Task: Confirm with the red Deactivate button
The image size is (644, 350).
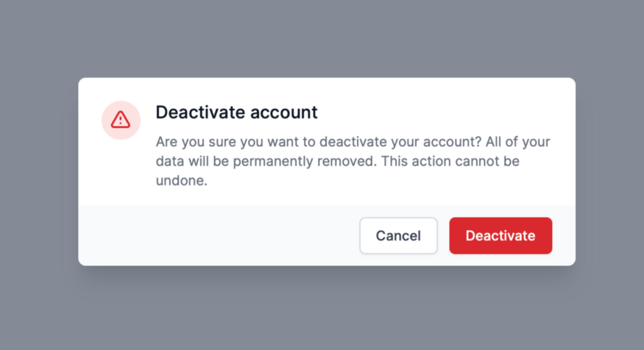Action: point(500,236)
